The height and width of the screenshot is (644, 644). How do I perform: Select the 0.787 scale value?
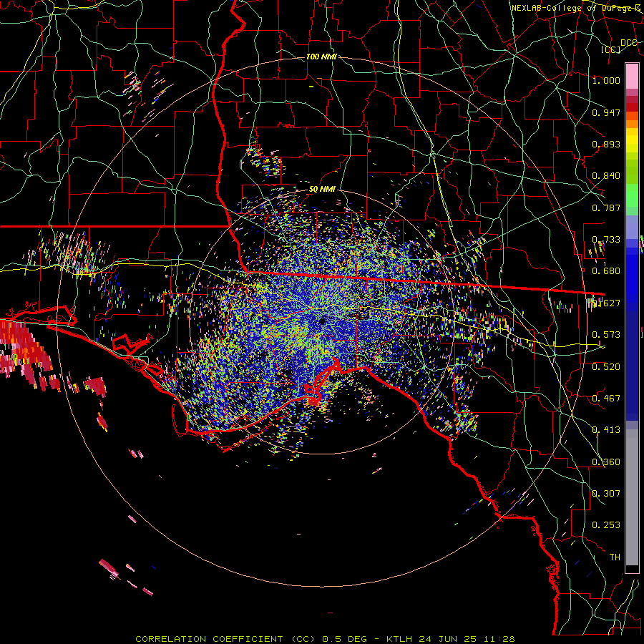coord(606,208)
